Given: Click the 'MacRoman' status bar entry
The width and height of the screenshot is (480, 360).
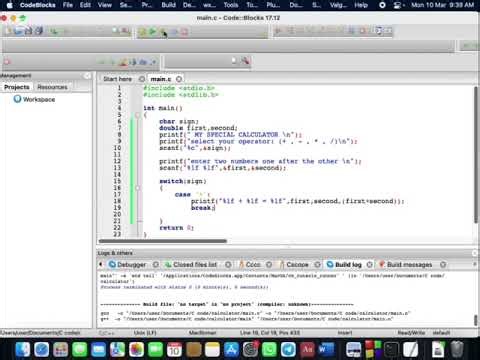Looking at the screenshot, I should 202,333.
